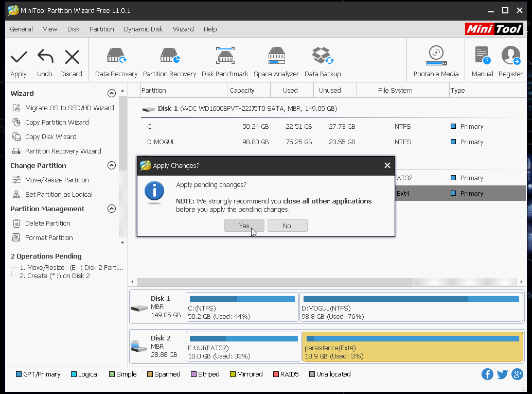Open the Wizard menu
The width and height of the screenshot is (532, 394).
point(183,29)
